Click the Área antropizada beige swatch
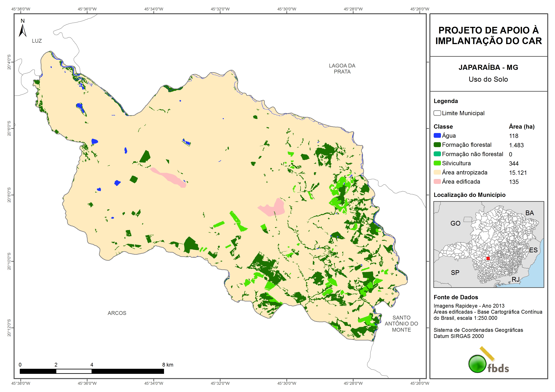555x392 pixels. click(437, 172)
